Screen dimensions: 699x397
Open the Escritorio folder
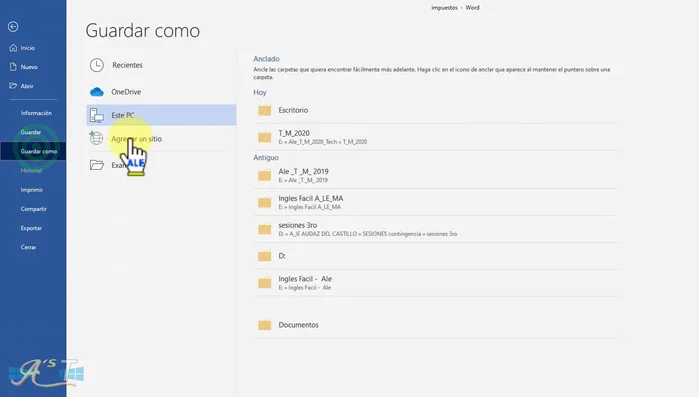(x=436, y=110)
